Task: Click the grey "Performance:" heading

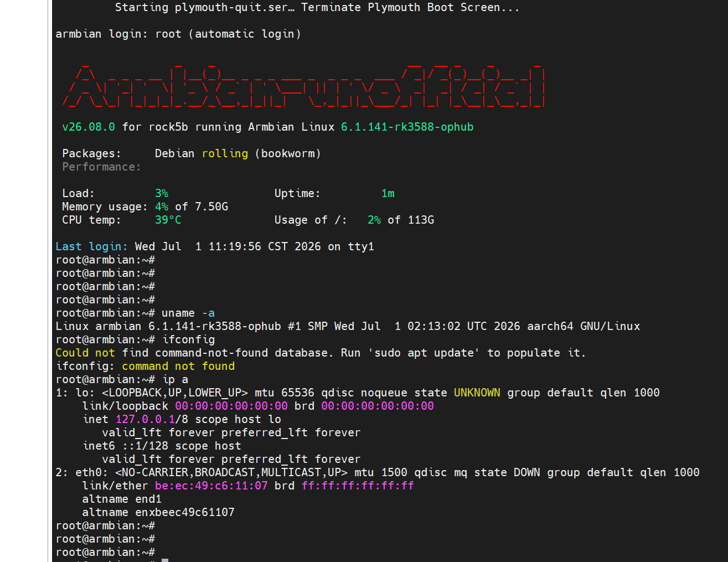Action: [102, 167]
